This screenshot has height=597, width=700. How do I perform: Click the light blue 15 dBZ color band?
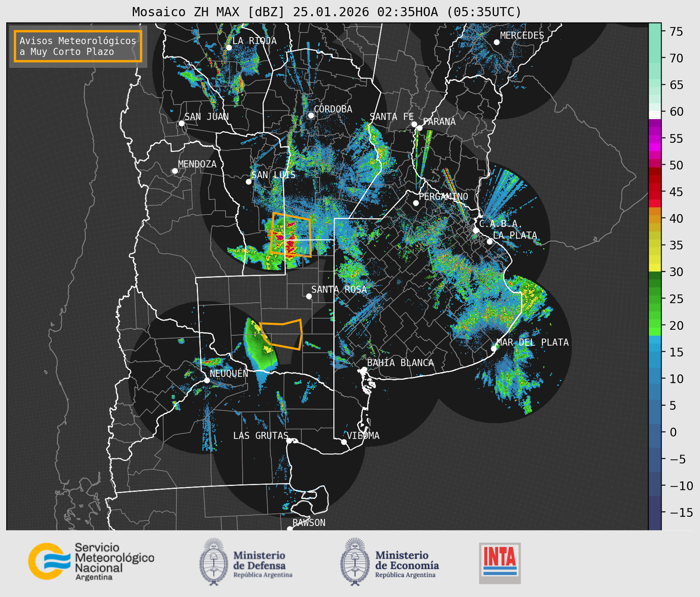pos(655,348)
